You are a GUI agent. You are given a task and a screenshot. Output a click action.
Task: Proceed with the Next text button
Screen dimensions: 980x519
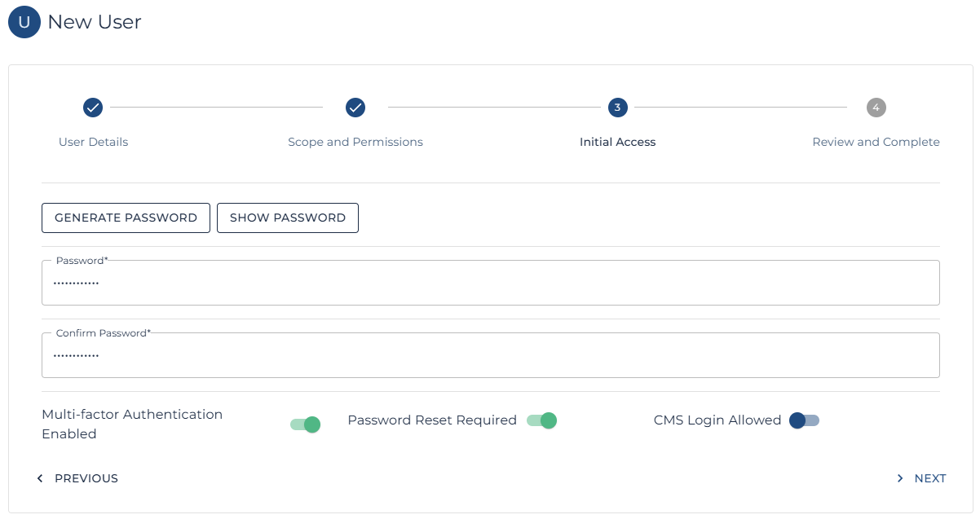929,478
